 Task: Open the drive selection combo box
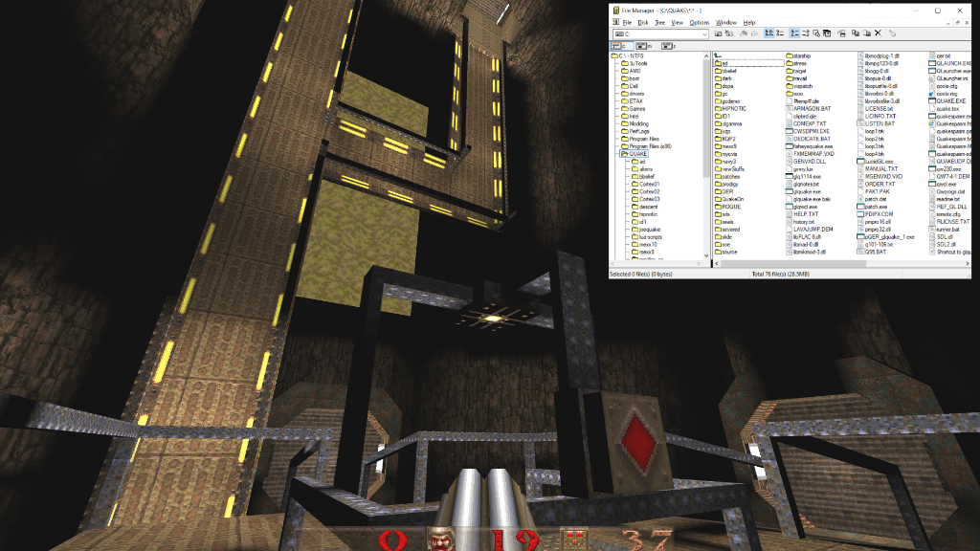[660, 33]
